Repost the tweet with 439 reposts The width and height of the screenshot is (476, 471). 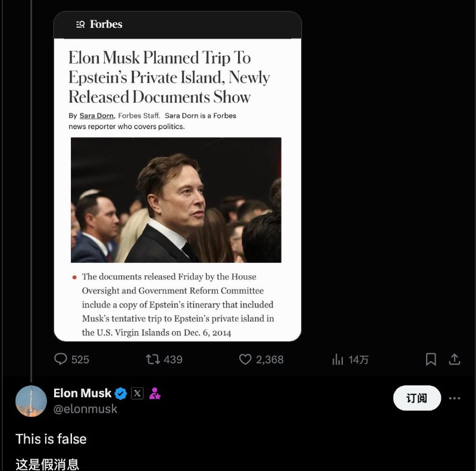153,359
